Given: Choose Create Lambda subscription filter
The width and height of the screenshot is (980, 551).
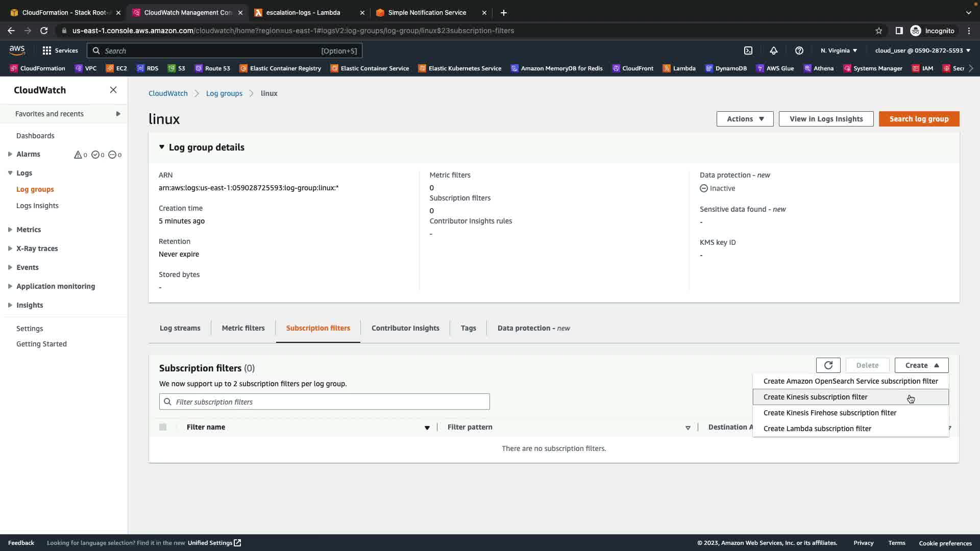Looking at the screenshot, I should (x=817, y=429).
